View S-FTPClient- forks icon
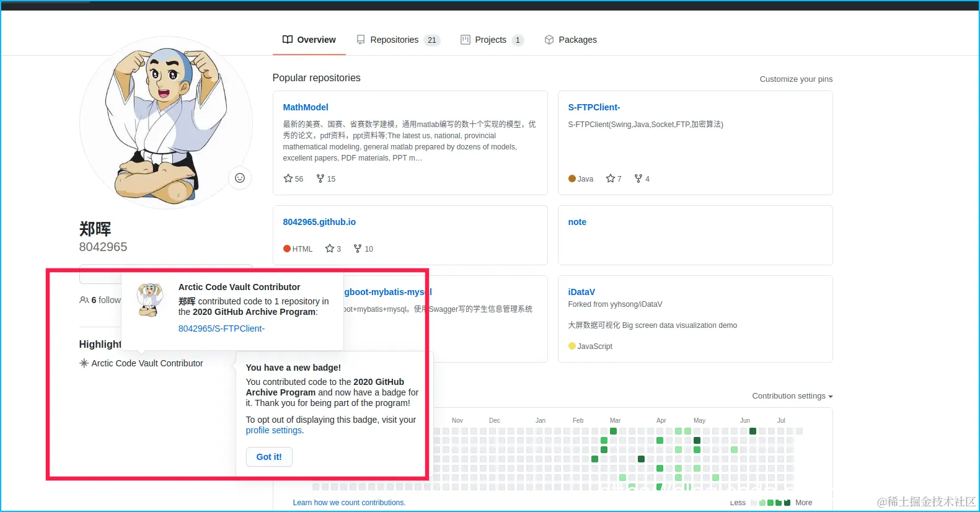Screen dimensions: 980x512 [638, 179]
